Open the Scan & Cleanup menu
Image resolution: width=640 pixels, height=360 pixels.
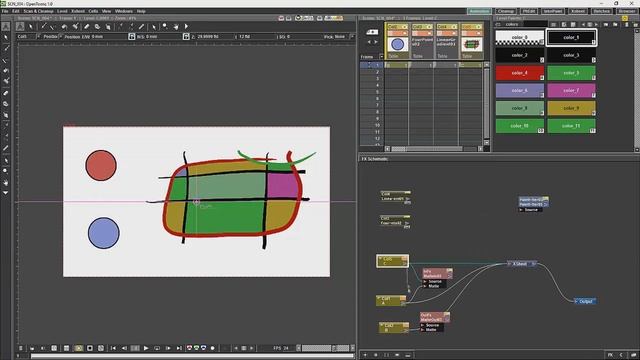(x=38, y=11)
